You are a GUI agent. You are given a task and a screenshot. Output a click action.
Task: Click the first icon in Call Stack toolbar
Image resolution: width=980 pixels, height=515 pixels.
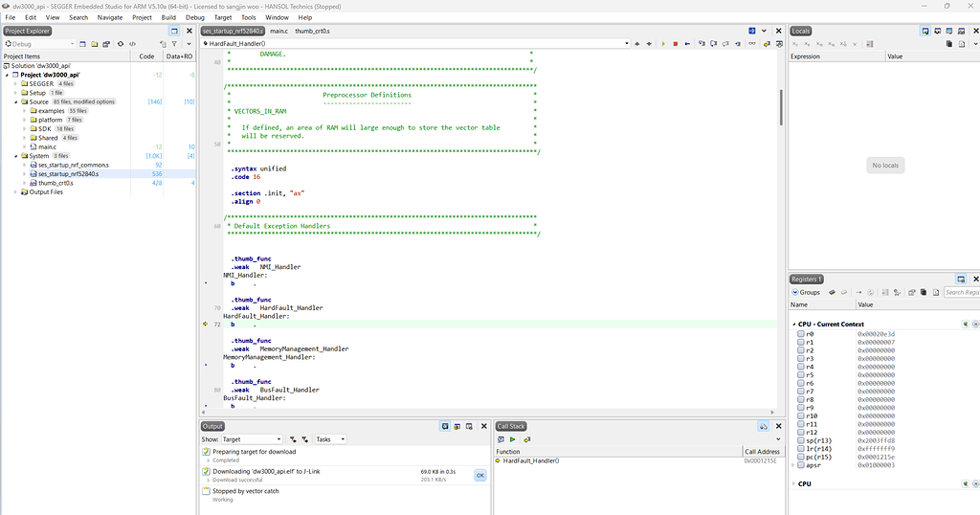[501, 439]
